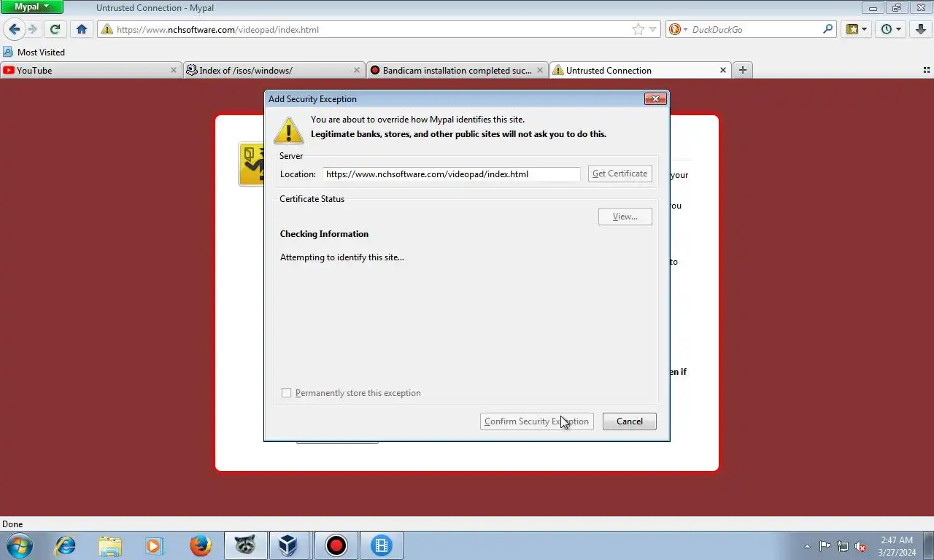
Task: Open a new tab with plus button
Action: pos(742,70)
